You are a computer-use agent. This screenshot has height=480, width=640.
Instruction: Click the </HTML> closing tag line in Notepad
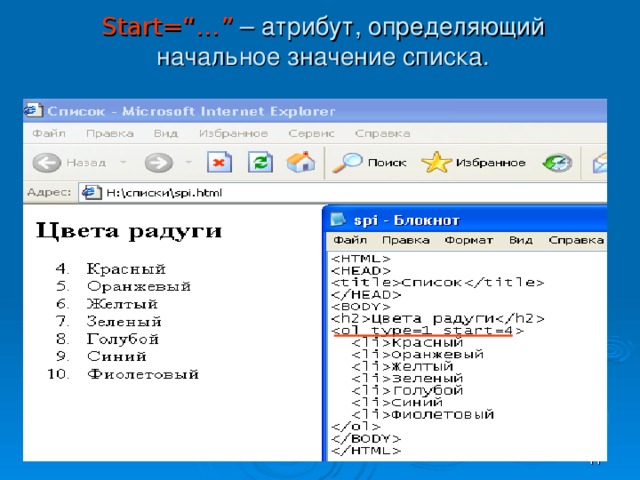pyautogui.click(x=366, y=451)
